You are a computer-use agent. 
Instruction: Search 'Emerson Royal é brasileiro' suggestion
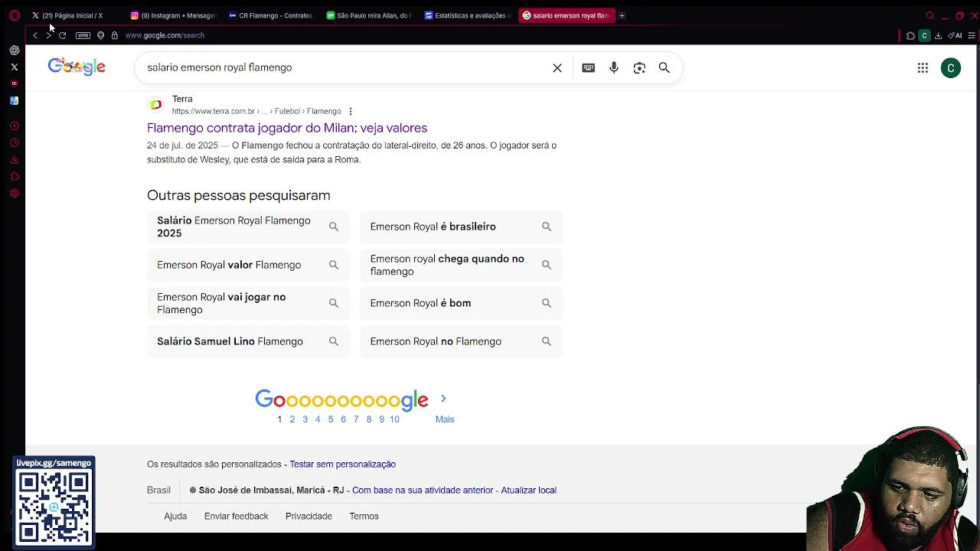point(461,227)
